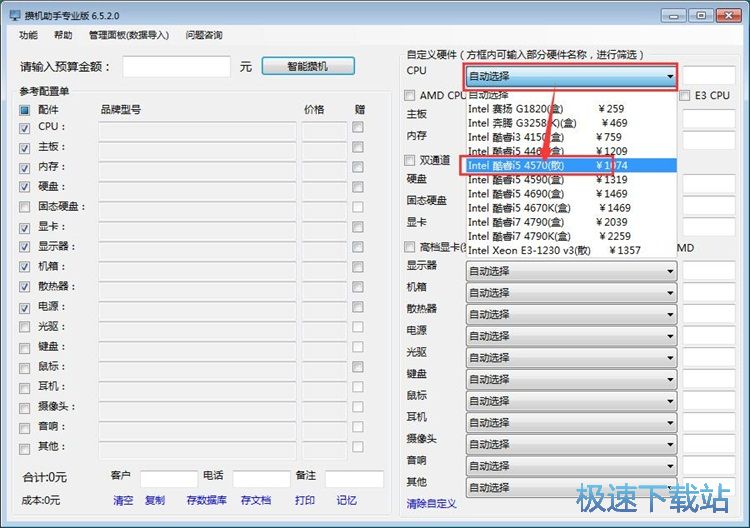Check the 双通道 memory option
Screen dimensions: 750x528
pos(409,160)
